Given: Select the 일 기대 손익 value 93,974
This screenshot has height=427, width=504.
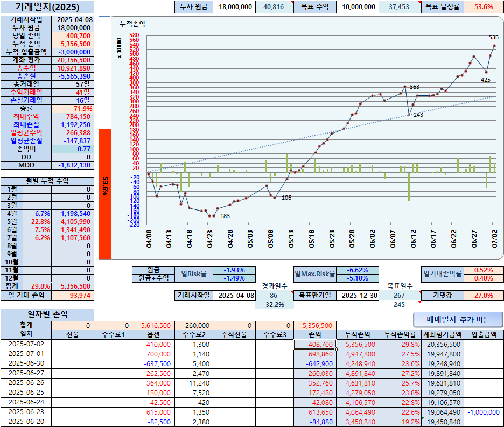Looking at the screenshot, I should tap(73, 295).
